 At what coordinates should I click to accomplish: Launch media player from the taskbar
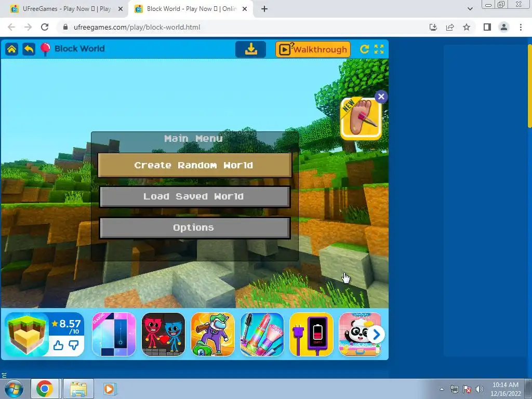pos(109,389)
